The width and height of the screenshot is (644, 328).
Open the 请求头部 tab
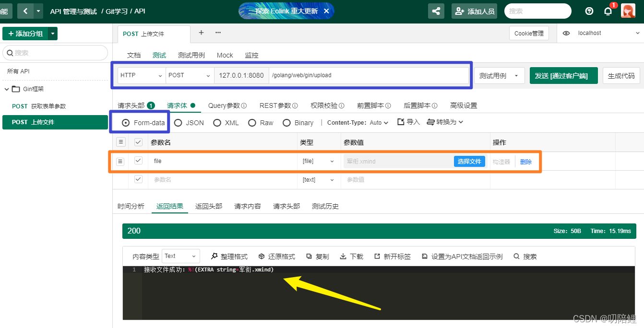click(x=136, y=105)
